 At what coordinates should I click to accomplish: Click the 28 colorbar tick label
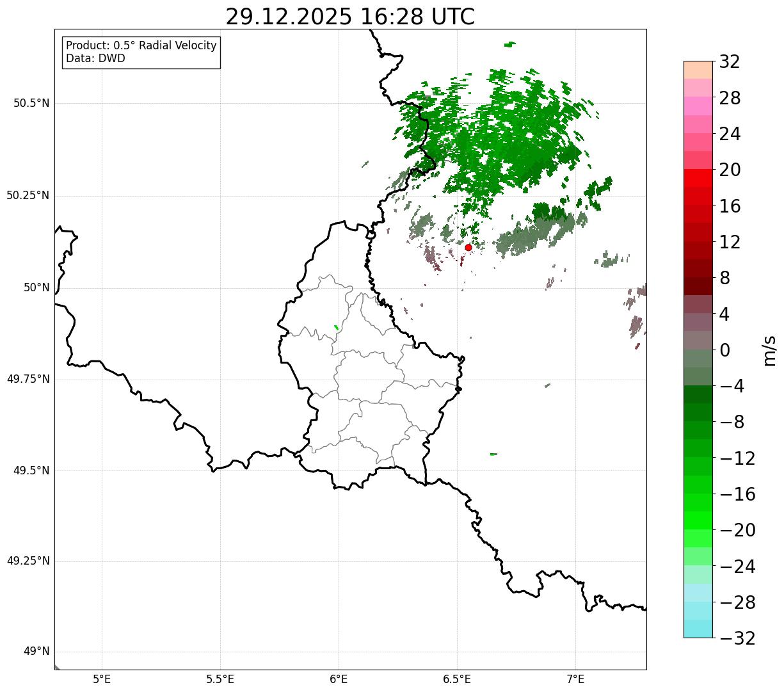pyautogui.click(x=729, y=98)
